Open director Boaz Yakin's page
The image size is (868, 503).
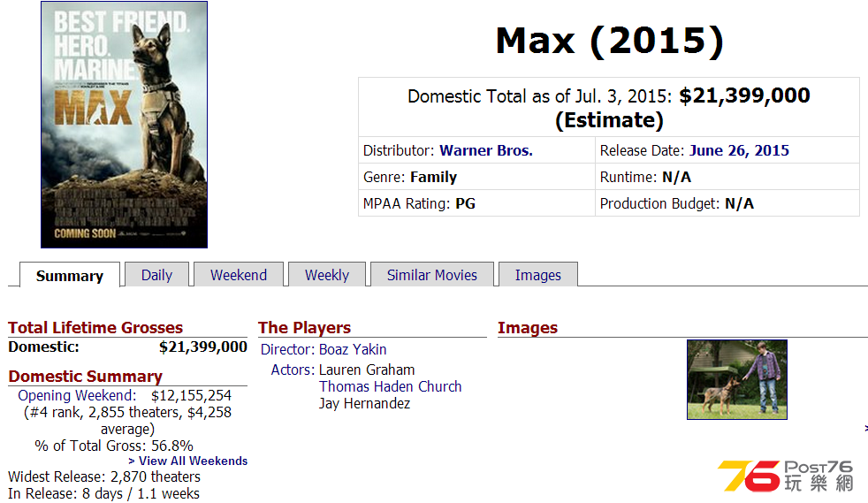point(353,349)
